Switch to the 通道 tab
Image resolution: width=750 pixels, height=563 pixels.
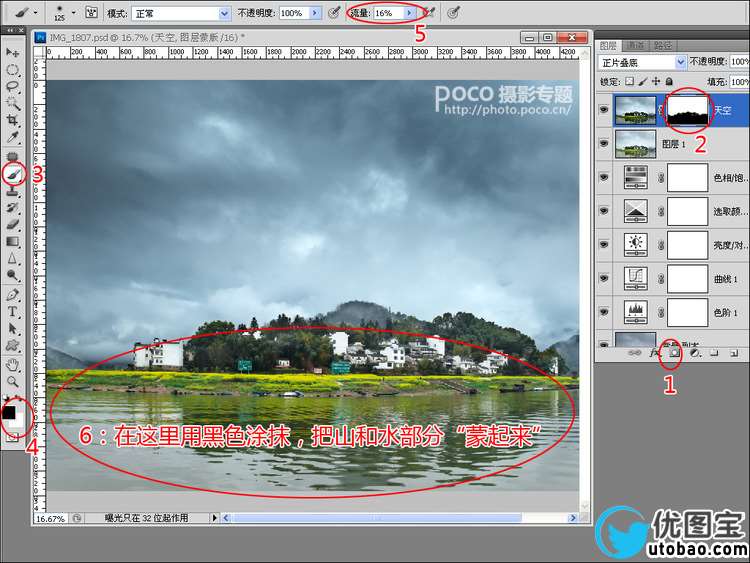(x=635, y=45)
